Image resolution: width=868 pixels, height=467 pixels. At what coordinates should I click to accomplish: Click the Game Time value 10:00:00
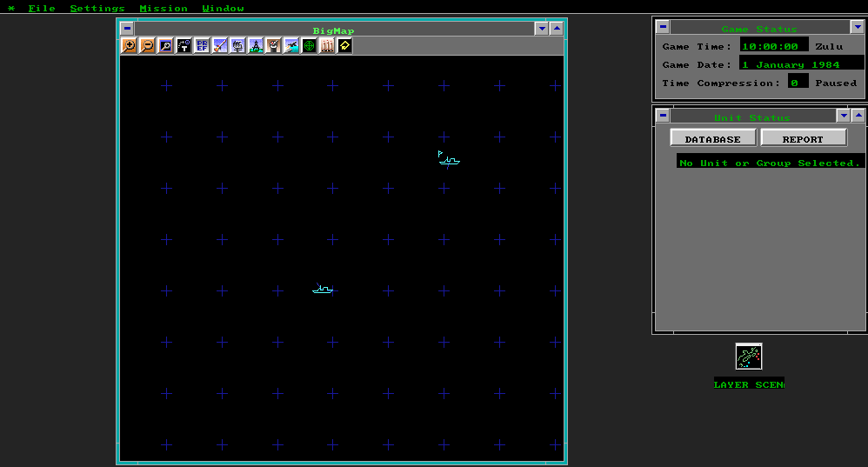(774, 45)
